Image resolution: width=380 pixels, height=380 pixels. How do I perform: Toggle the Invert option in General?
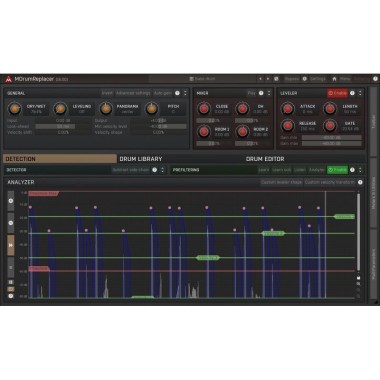pyautogui.click(x=107, y=93)
